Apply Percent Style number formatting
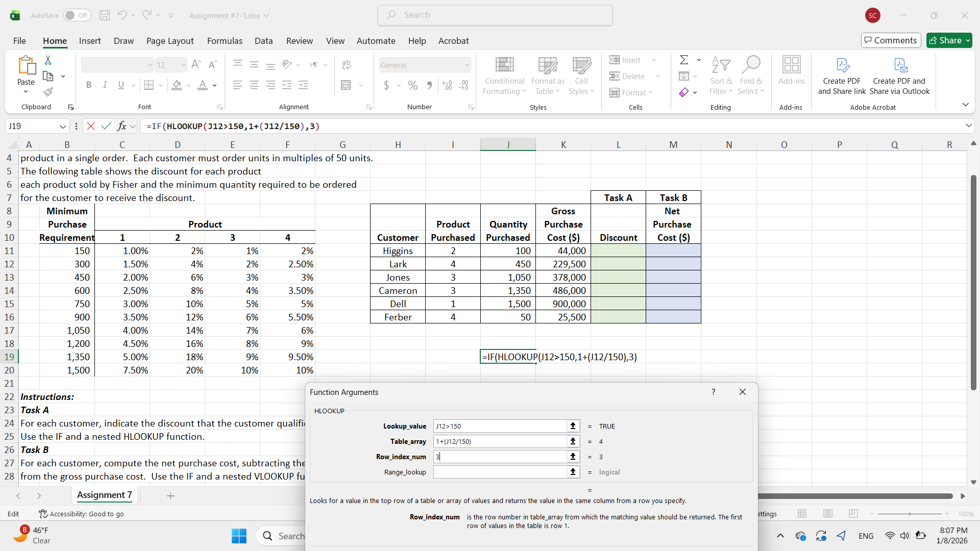The height and width of the screenshot is (551, 980). click(412, 85)
